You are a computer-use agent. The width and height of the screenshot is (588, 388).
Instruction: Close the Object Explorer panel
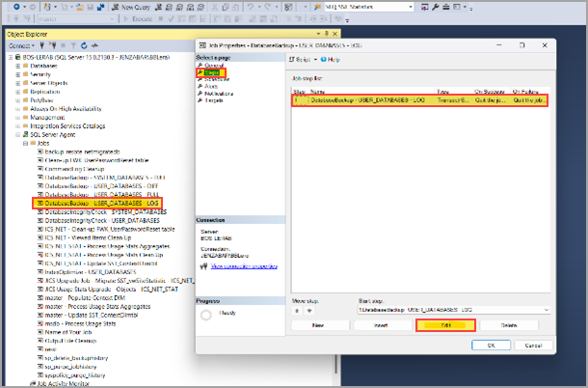pyautogui.click(x=334, y=34)
